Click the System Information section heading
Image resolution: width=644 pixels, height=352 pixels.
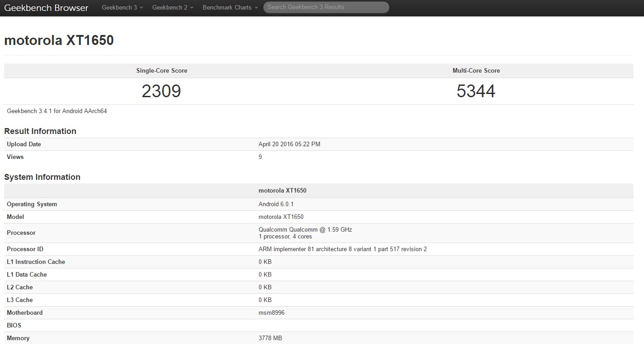point(42,177)
